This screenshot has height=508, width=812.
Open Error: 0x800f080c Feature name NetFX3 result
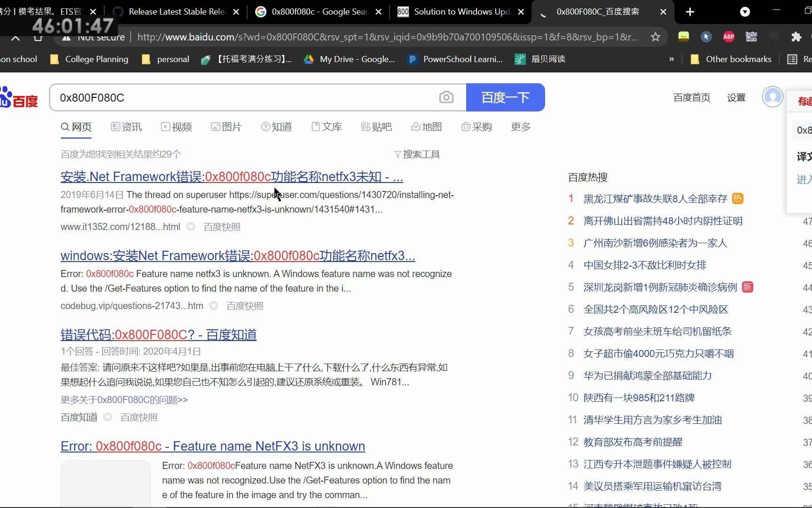coord(213,446)
